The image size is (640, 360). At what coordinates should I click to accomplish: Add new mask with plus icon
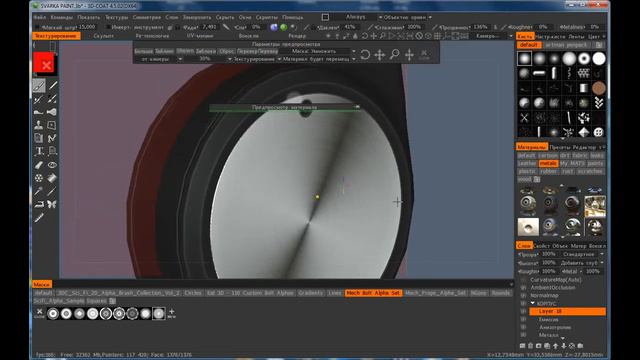(x=171, y=313)
